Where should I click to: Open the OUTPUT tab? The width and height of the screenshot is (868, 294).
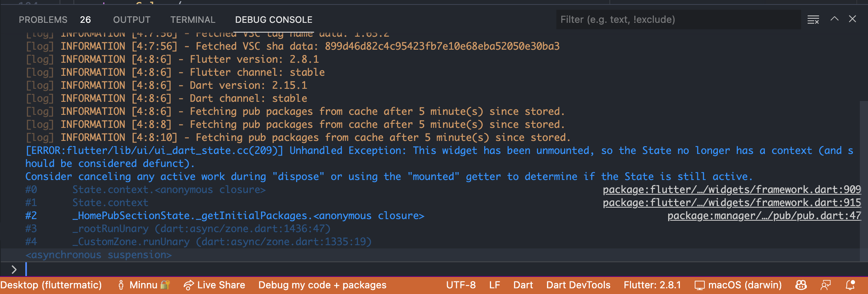(x=131, y=19)
